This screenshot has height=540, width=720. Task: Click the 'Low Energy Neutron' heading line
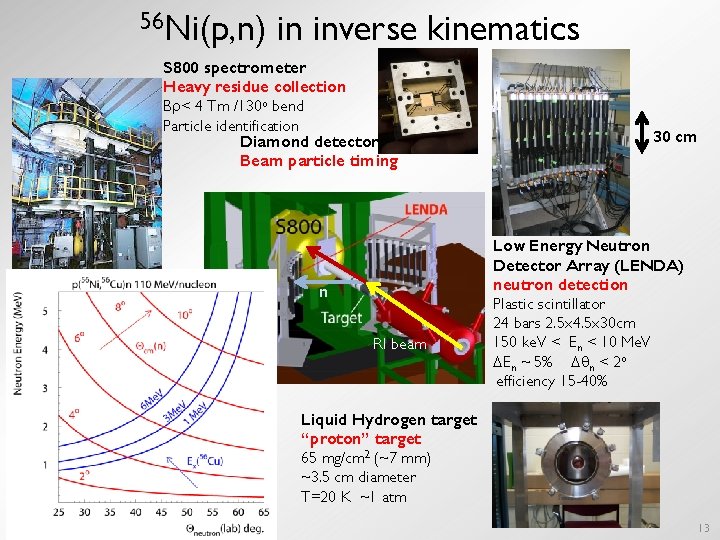571,246
